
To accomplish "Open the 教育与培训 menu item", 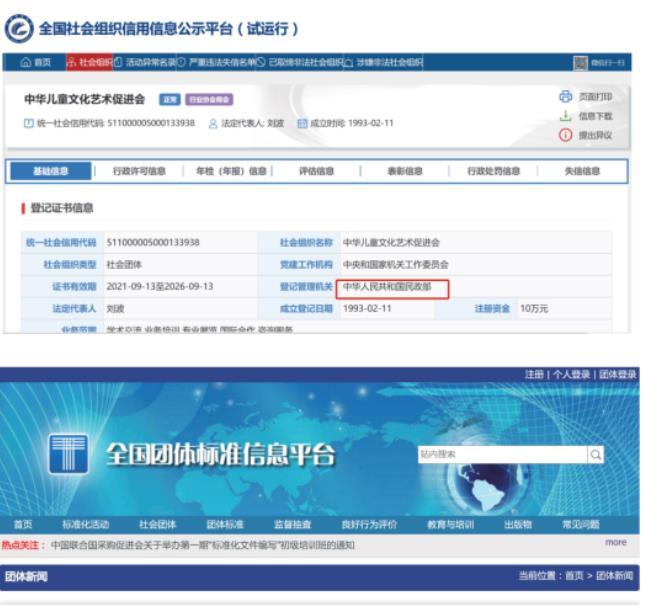I will pos(450,524).
